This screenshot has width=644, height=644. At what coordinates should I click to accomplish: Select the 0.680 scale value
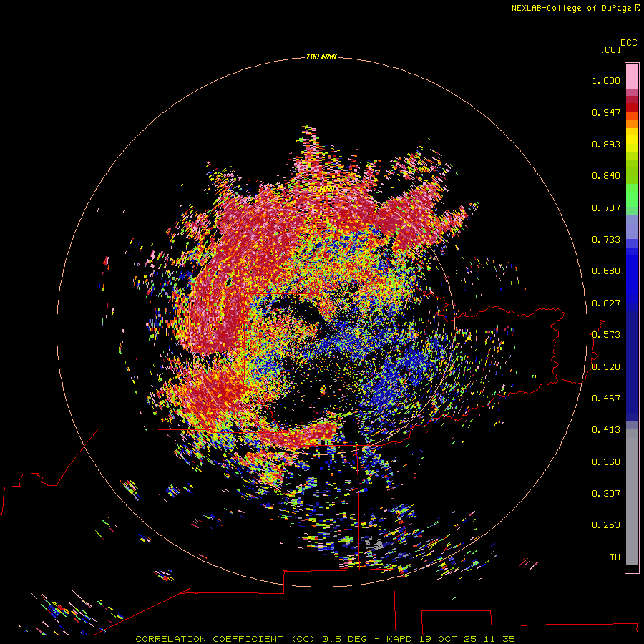click(606, 271)
